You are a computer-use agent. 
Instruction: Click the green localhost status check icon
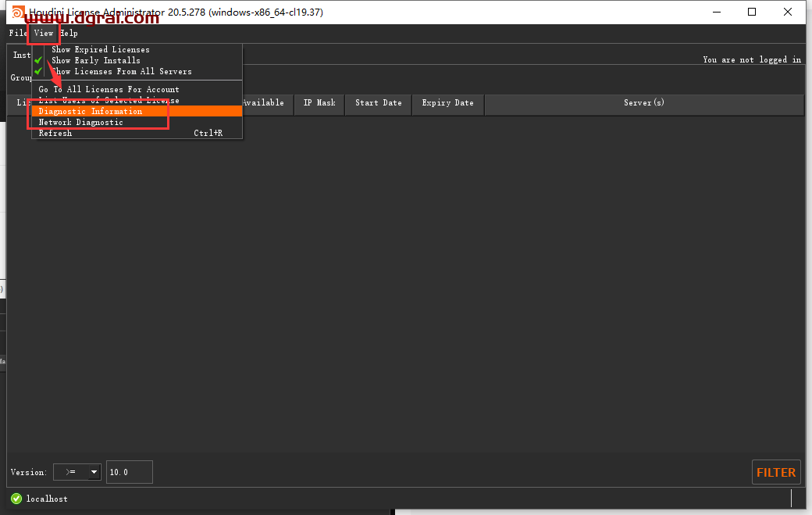(16, 499)
